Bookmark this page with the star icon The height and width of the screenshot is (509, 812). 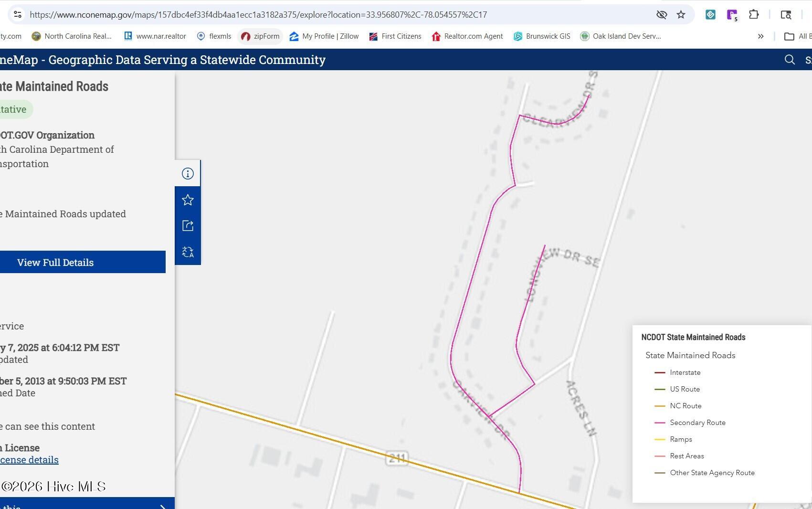pyautogui.click(x=681, y=15)
